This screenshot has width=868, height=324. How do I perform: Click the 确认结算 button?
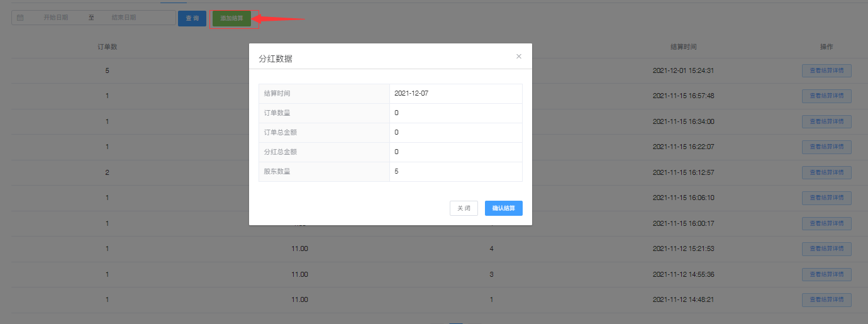point(504,208)
